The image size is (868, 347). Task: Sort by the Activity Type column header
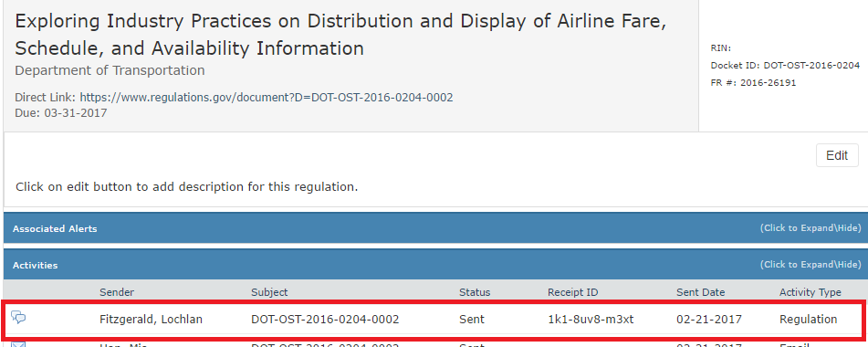pos(810,292)
